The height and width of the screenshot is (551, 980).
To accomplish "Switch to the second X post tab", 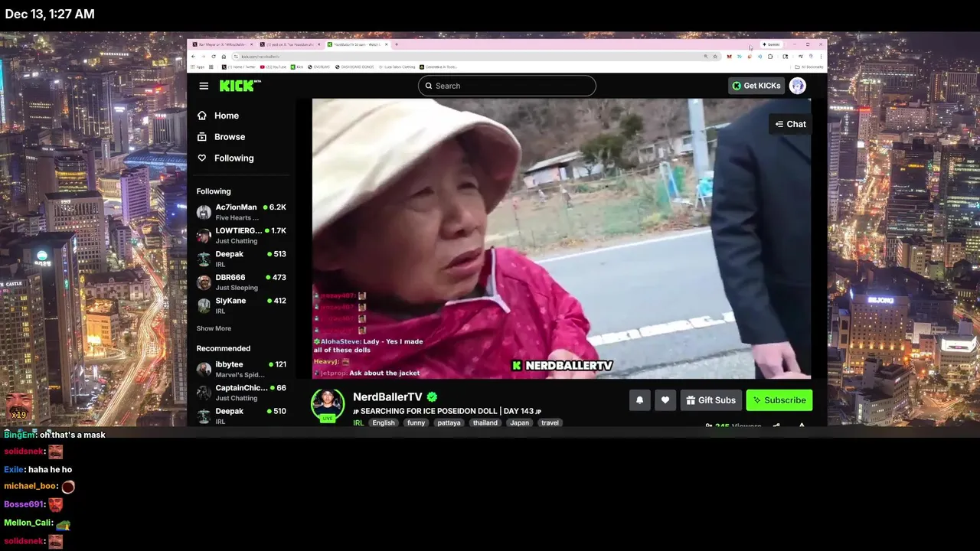I will tap(288, 44).
